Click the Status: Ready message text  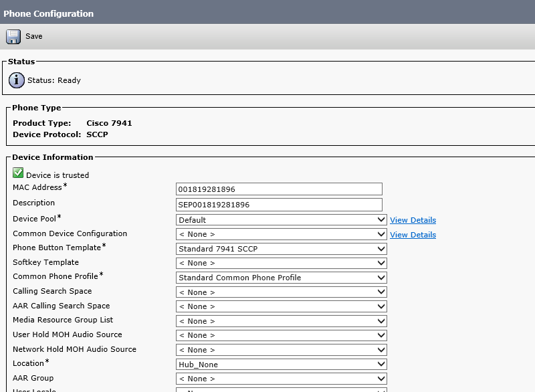pos(54,80)
